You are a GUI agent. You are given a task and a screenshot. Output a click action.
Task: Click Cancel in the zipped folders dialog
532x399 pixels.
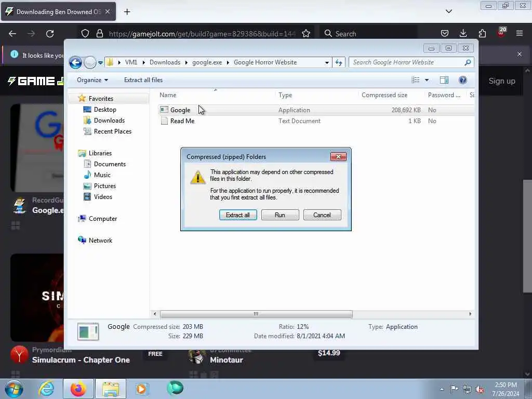pos(322,215)
